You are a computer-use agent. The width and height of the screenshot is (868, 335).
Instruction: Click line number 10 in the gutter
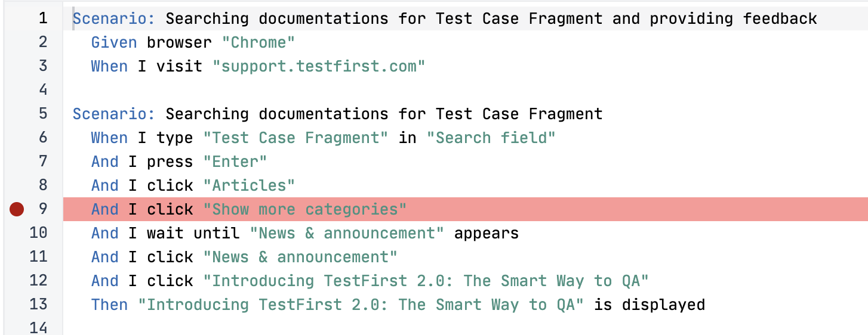tap(38, 233)
